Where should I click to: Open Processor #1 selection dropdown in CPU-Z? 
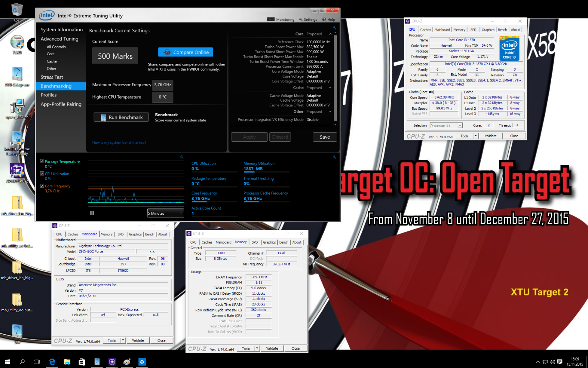tap(446, 126)
